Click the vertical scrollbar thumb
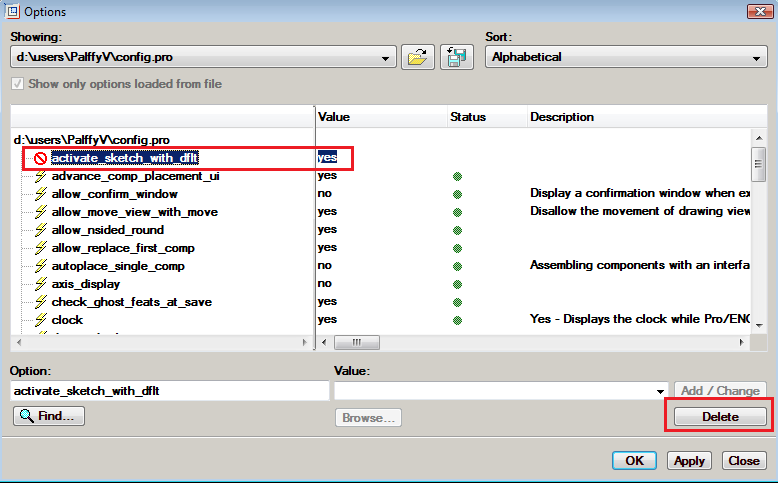The width and height of the screenshot is (778, 483). click(758, 163)
